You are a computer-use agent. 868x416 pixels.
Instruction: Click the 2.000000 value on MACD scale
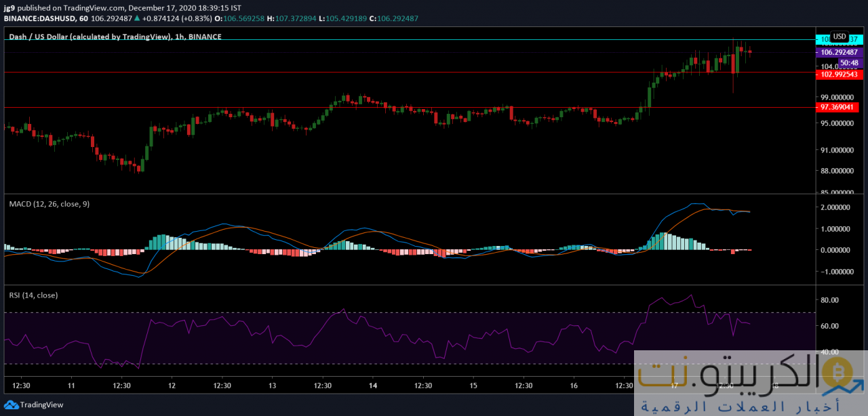[835, 207]
